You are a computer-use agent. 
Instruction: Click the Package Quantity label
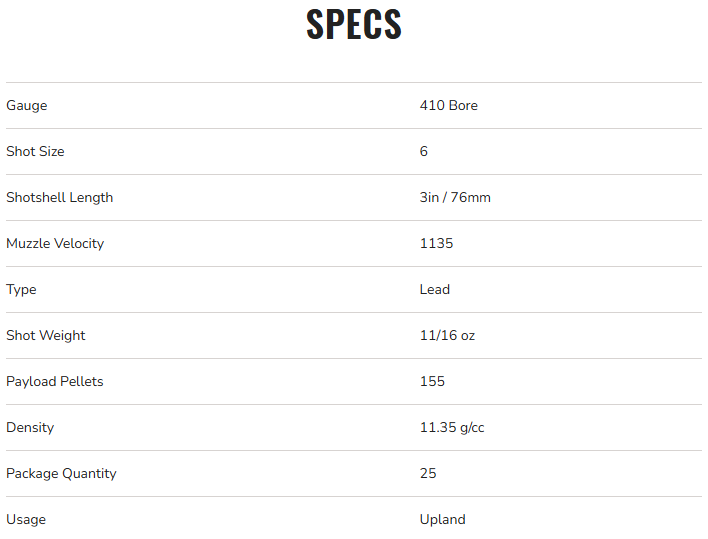pos(61,473)
